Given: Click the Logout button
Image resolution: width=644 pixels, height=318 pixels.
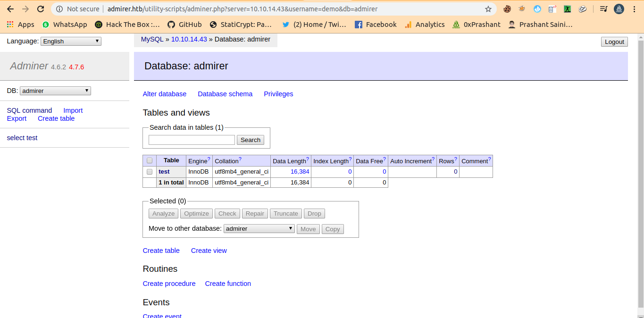Looking at the screenshot, I should 614,42.
